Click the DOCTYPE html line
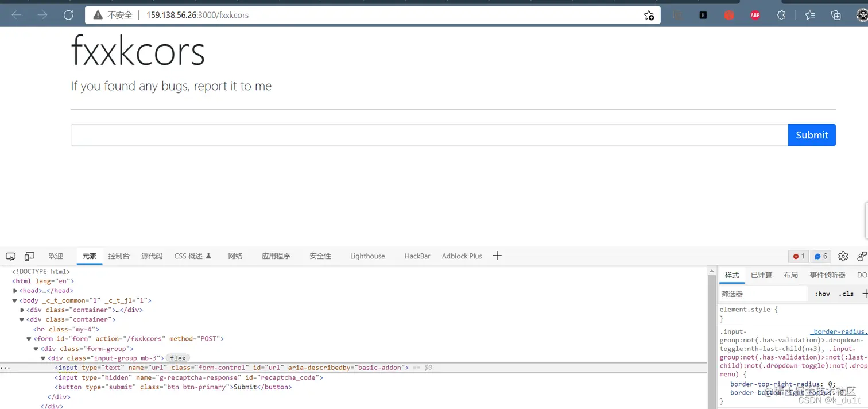The height and width of the screenshot is (409, 868). point(41,272)
